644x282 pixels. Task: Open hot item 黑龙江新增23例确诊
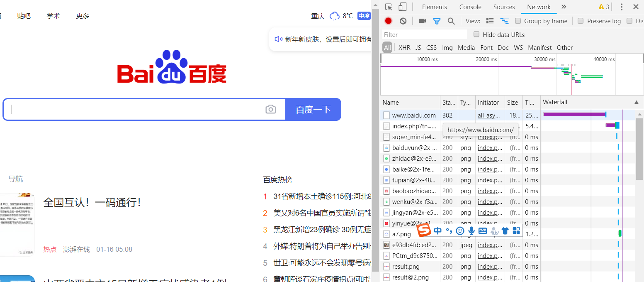click(x=322, y=230)
